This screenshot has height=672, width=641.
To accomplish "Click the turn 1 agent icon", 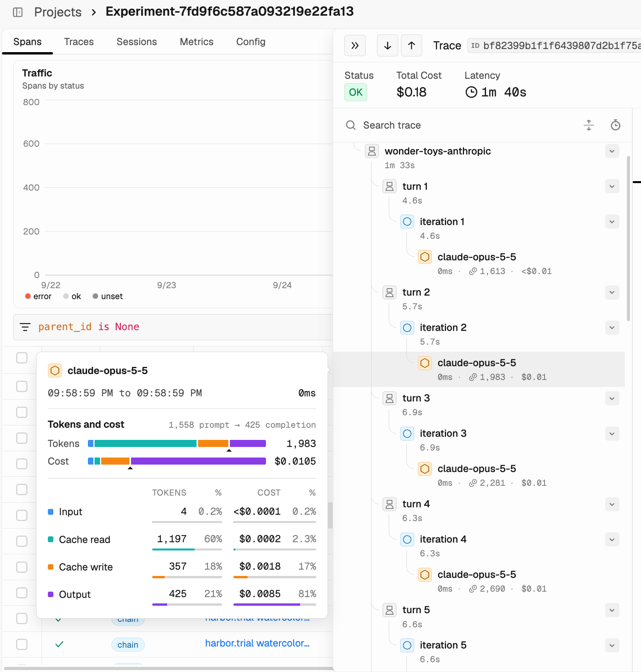I will (x=390, y=186).
